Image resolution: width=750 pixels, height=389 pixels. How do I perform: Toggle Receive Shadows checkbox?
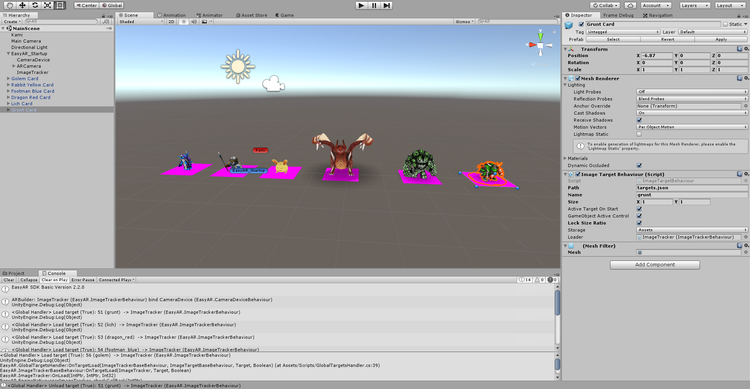click(640, 120)
